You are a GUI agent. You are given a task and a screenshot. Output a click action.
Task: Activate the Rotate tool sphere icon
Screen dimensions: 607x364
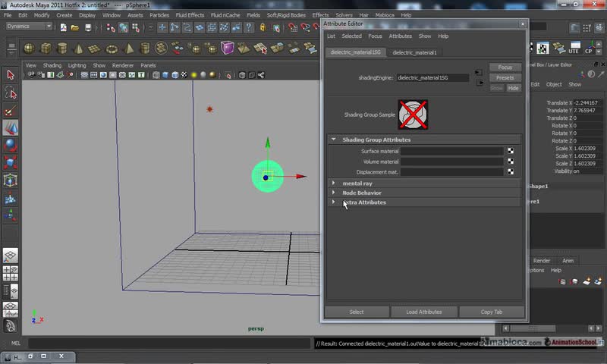point(11,146)
